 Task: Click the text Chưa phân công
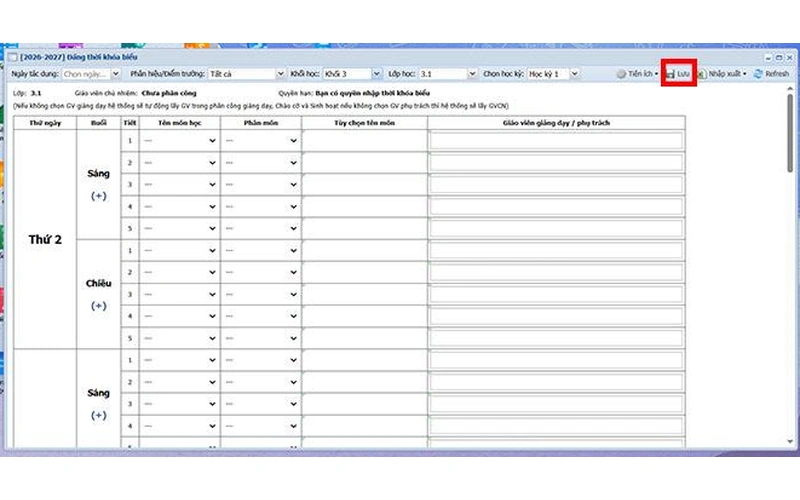[169, 93]
